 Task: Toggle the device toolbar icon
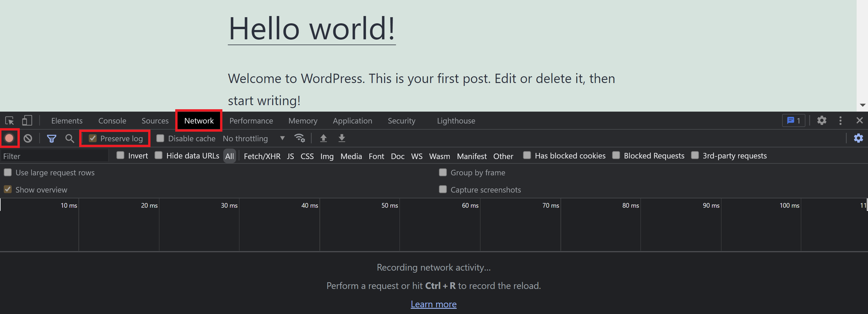[27, 120]
